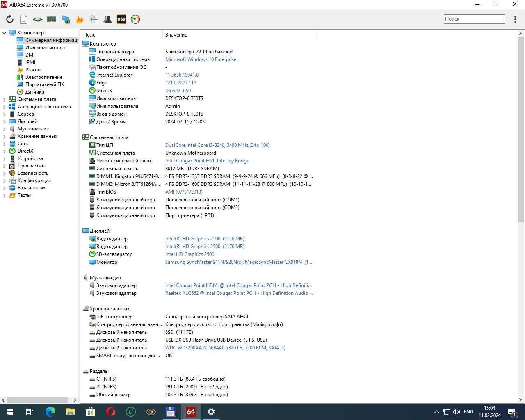This screenshot has height=420, width=525.
Task: Click the vertical scrollbar of details pane
Action: tap(521, 129)
